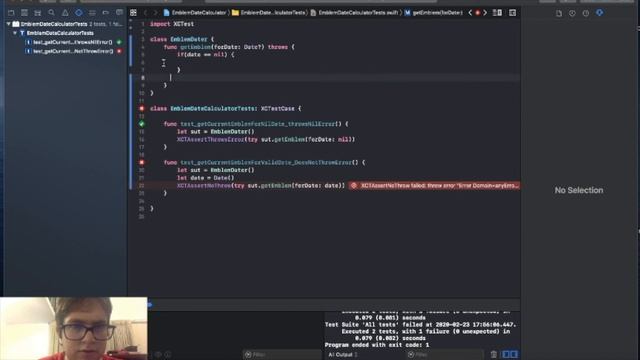Open the Report navigator
The height and width of the screenshot is (360, 640).
119,13
